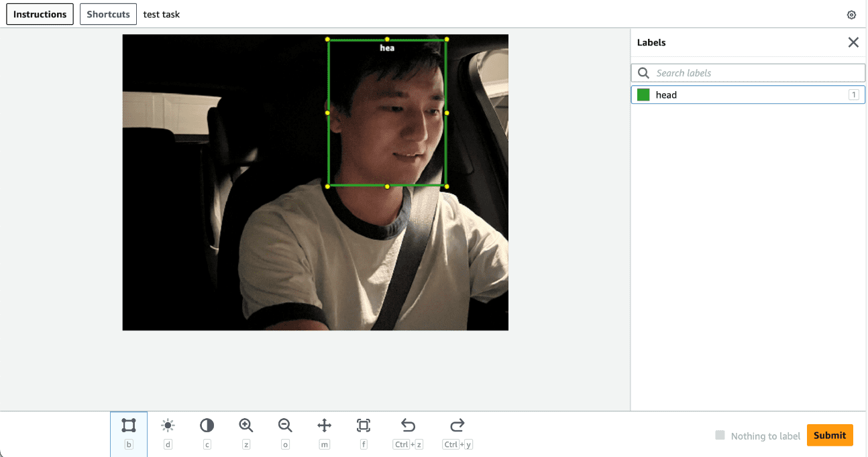
Task: Show the Shortcuts list
Action: click(x=108, y=14)
